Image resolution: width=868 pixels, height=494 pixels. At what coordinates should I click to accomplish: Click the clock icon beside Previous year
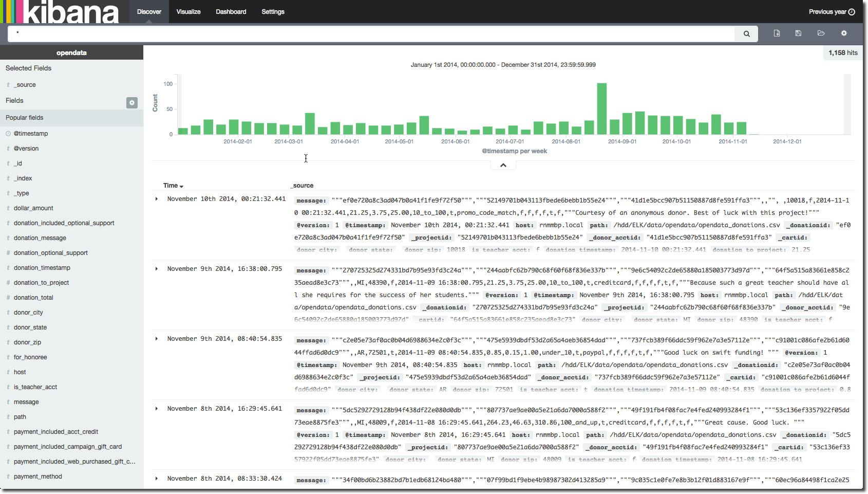852,12
